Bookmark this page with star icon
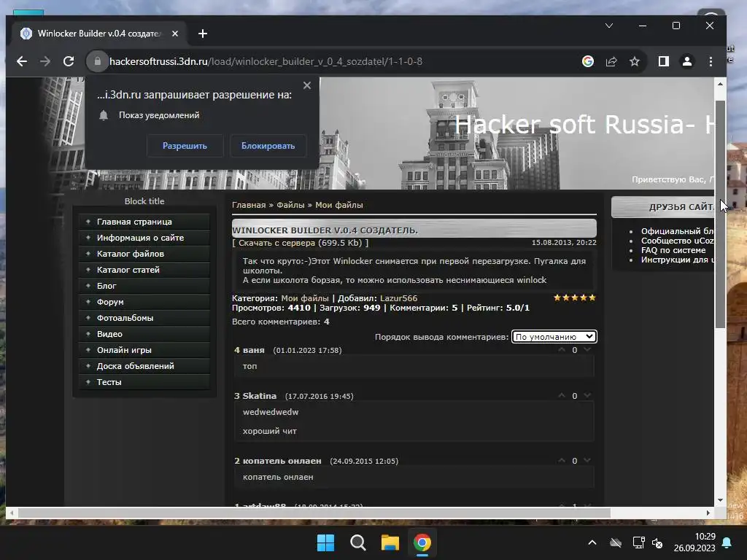The height and width of the screenshot is (560, 747). [635, 61]
